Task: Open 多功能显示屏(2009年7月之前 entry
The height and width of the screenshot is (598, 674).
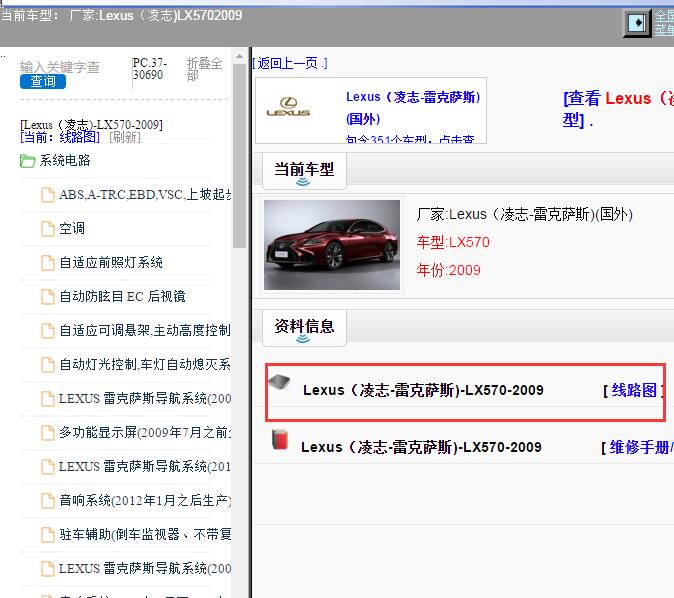Action: (x=145, y=432)
